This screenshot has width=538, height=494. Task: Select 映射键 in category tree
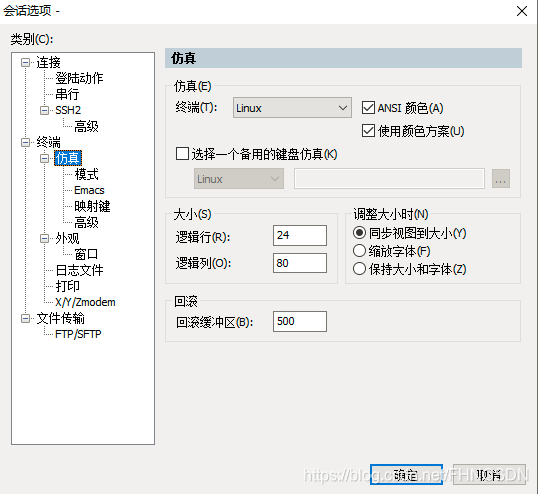pyautogui.click(x=92, y=207)
